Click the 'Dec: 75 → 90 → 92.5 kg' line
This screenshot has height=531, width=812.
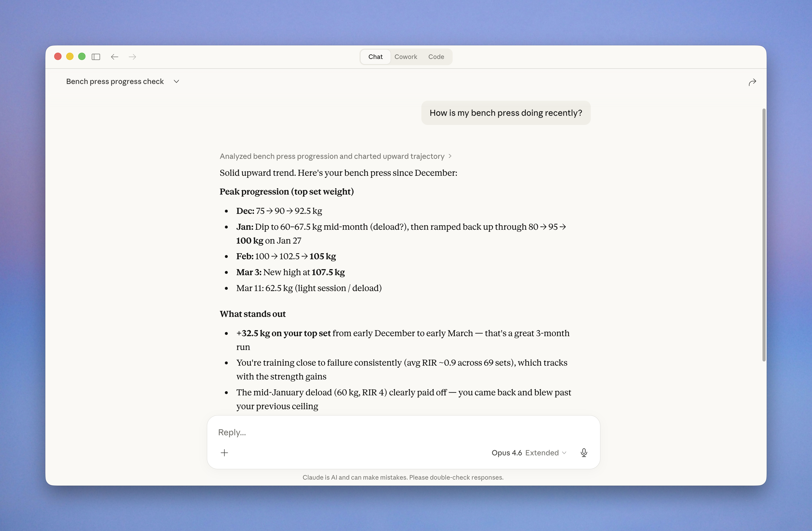[x=279, y=211]
